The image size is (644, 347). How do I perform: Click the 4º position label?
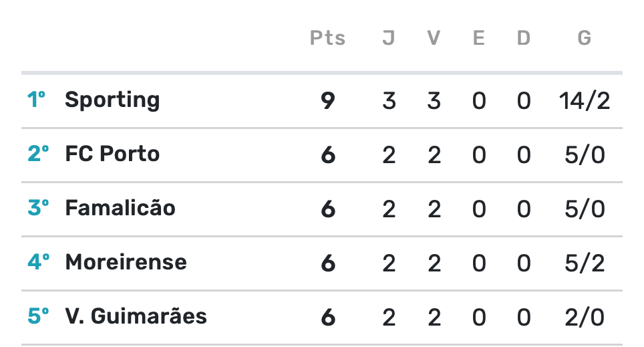coord(39,262)
